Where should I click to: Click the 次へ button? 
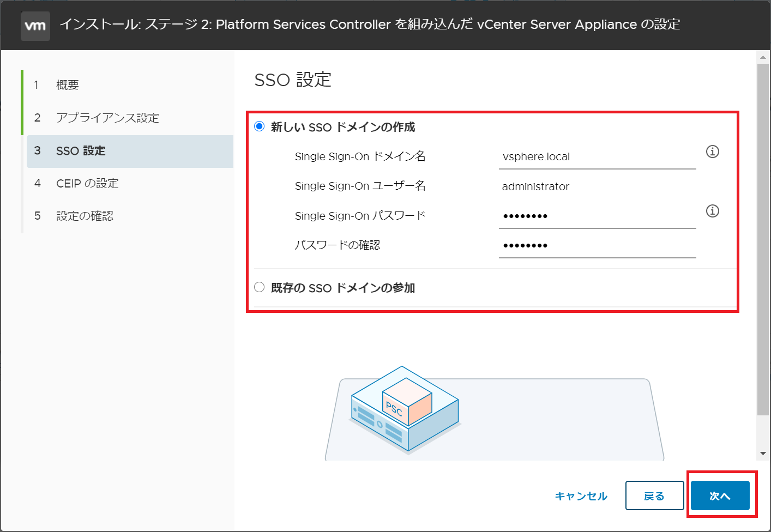(720, 496)
